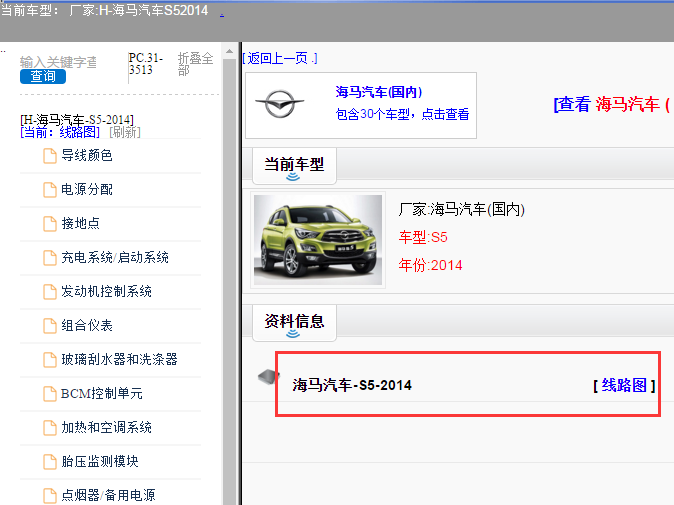The height and width of the screenshot is (505, 674).
Task: Select 点烟器/备用电源 in the tree
Action: tap(108, 495)
